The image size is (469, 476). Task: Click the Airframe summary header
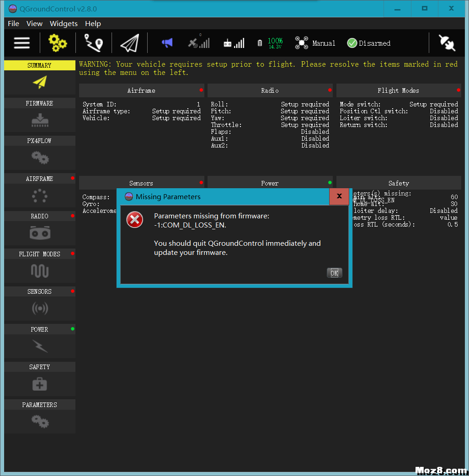[x=141, y=90]
